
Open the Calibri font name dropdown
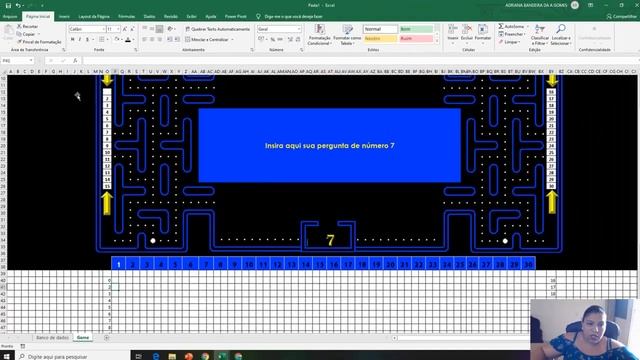tap(103, 29)
